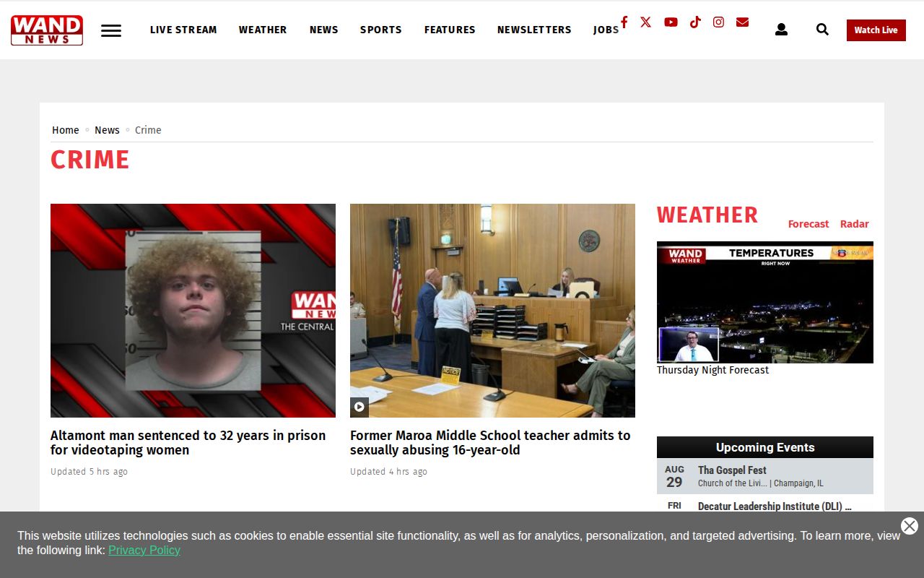Open the courtroom photo thumbnail
This screenshot has width=924, height=578.
[492, 311]
